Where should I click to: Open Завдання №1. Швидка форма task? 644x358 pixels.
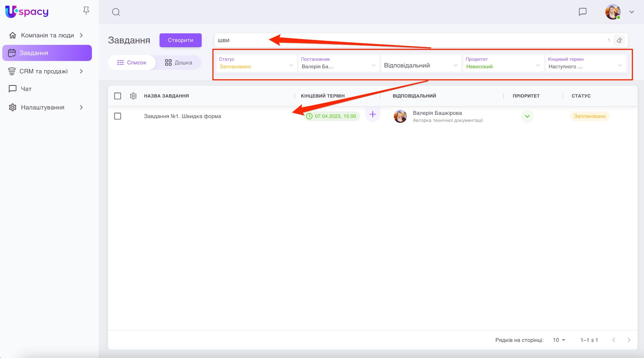point(182,116)
